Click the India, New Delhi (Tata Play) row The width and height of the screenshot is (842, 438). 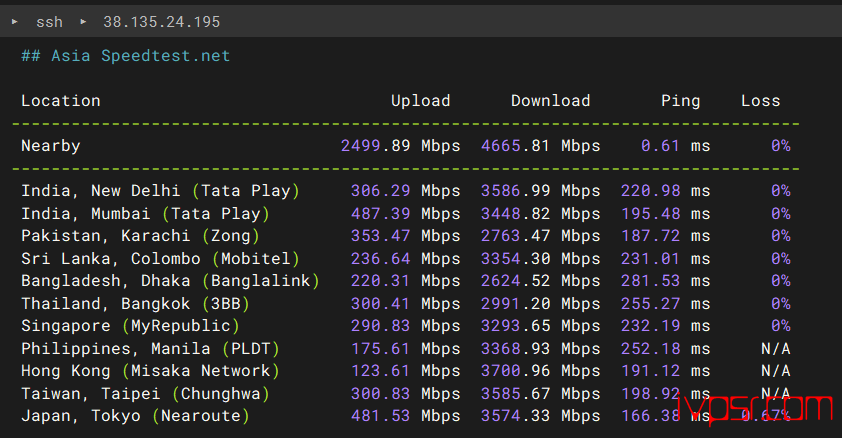click(x=405, y=191)
